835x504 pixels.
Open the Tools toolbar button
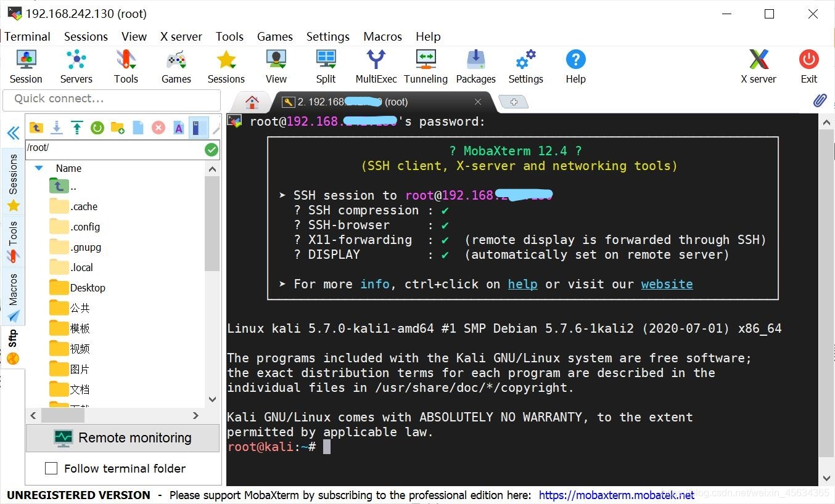pos(126,67)
